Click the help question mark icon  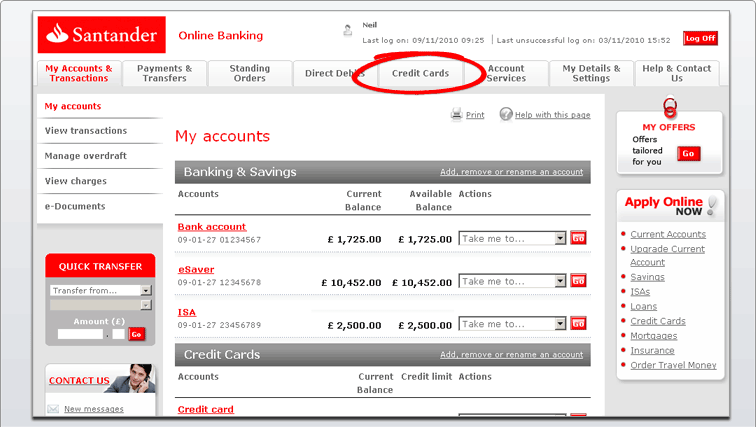pos(506,114)
